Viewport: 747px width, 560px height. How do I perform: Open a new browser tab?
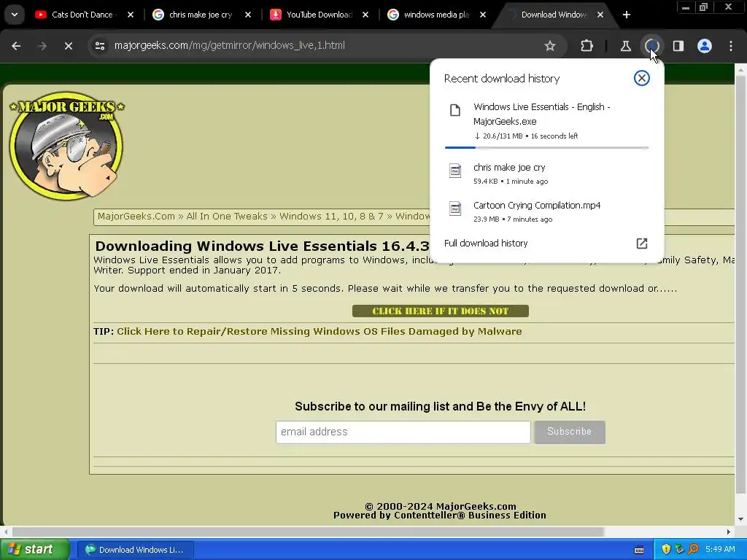click(x=627, y=15)
